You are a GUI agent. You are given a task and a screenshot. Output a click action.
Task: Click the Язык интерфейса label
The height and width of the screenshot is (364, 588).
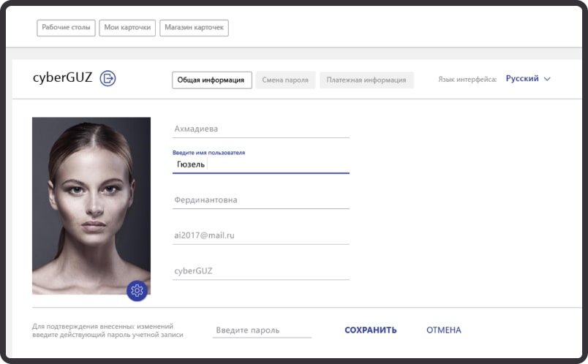click(467, 80)
